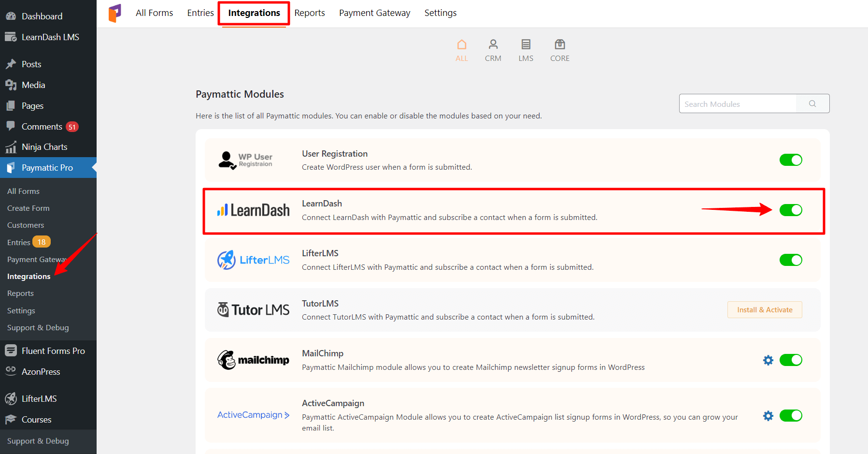The width and height of the screenshot is (868, 454).
Task: Click the search magnifier icon
Action: click(x=812, y=103)
